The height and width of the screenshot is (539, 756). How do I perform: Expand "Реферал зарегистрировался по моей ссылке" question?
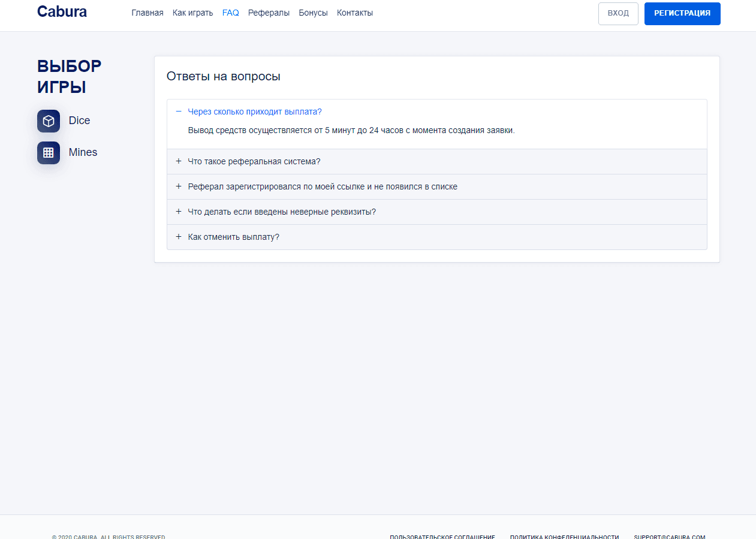[323, 187]
